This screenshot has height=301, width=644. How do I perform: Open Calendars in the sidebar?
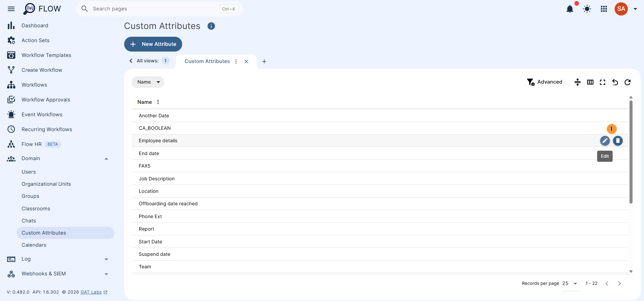pos(34,245)
